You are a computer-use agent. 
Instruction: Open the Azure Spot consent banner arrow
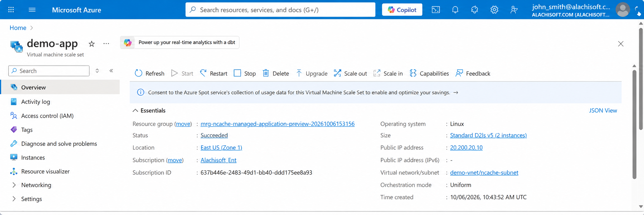[456, 93]
